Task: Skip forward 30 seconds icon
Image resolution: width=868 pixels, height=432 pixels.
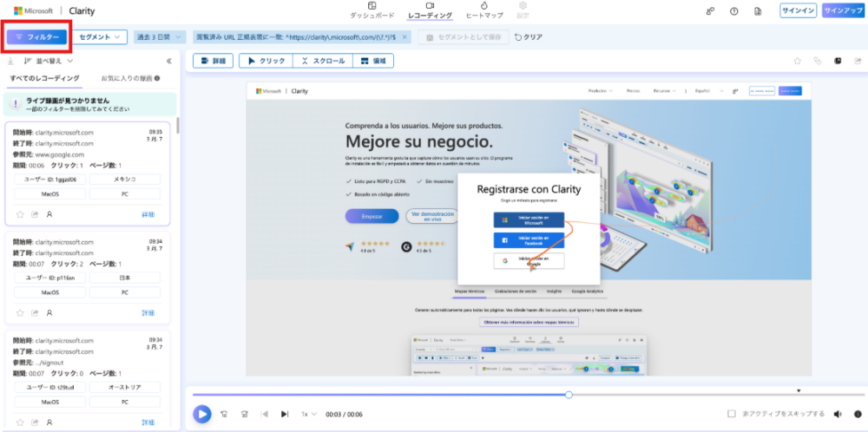Action: pos(244,415)
